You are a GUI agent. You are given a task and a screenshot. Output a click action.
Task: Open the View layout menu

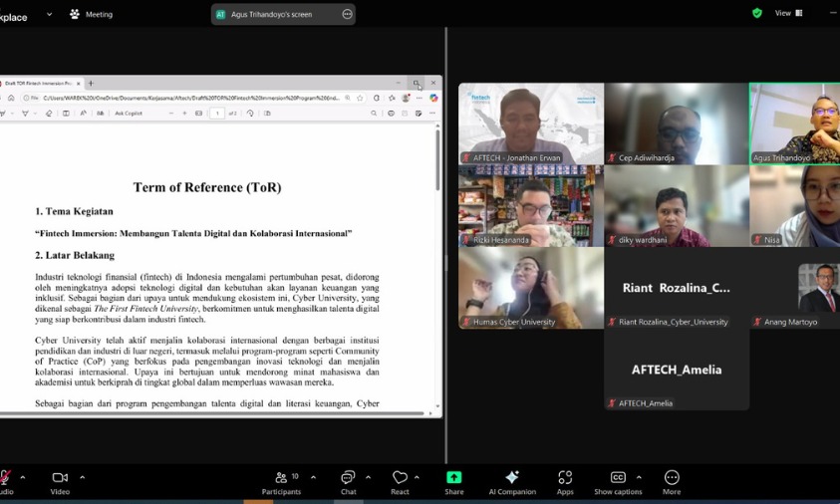click(x=789, y=13)
